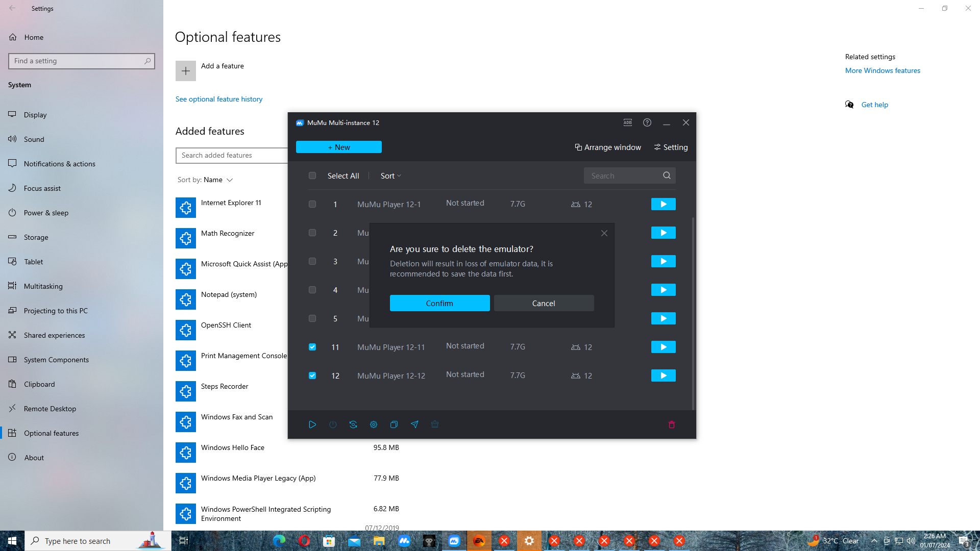Check the box for emulator row 4

[312, 290]
